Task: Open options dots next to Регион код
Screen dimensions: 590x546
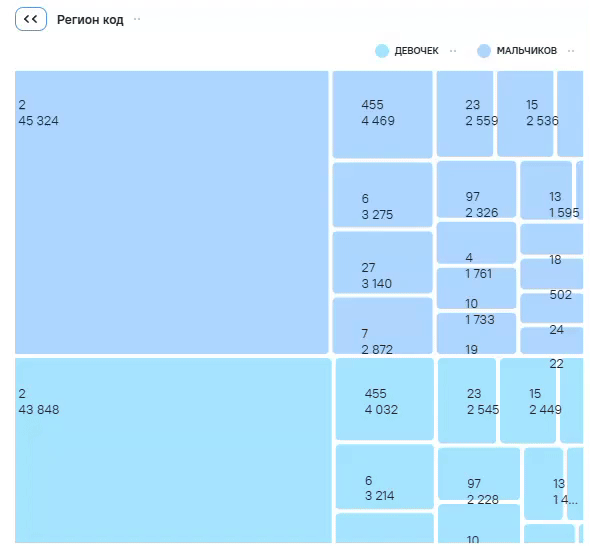Action: 137,19
